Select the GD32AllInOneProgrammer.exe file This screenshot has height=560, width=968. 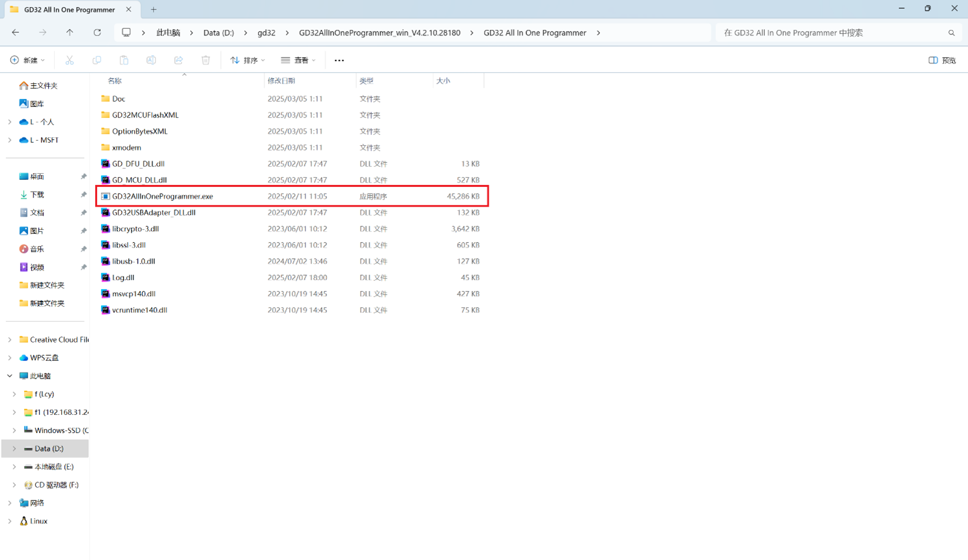162,196
